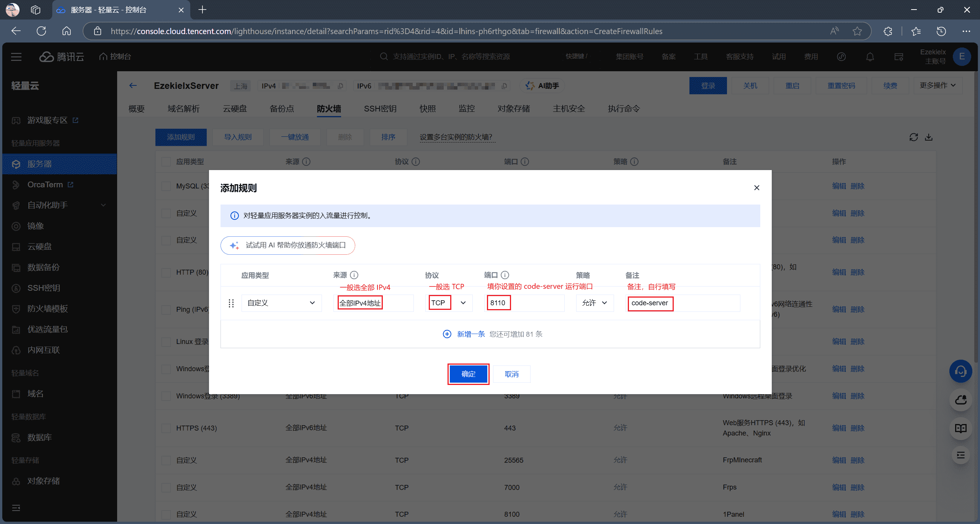
Task: Switch to the 域名解析 tab
Action: [184, 109]
